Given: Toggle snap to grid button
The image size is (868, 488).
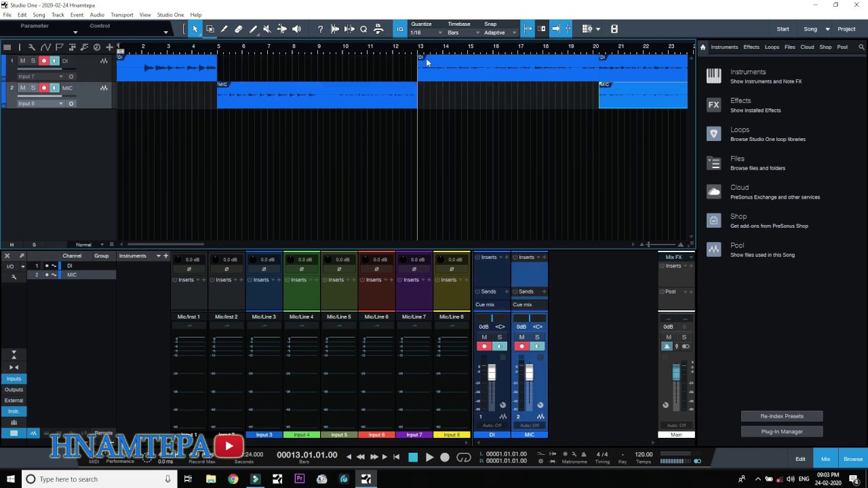Looking at the screenshot, I should click(x=529, y=29).
